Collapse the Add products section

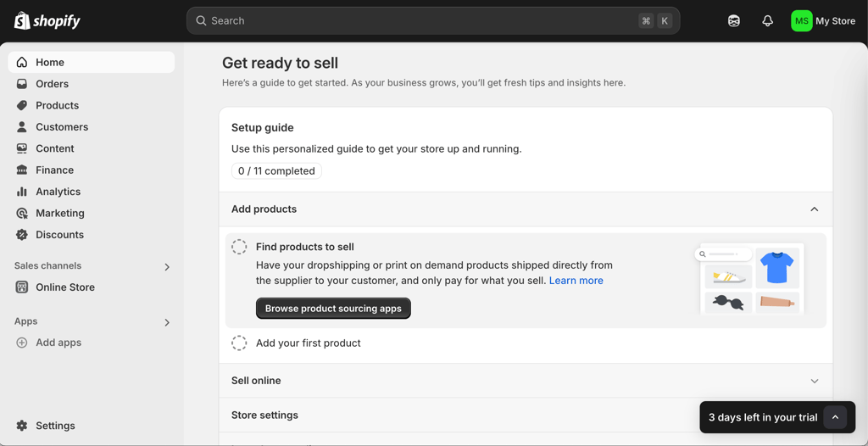point(815,209)
